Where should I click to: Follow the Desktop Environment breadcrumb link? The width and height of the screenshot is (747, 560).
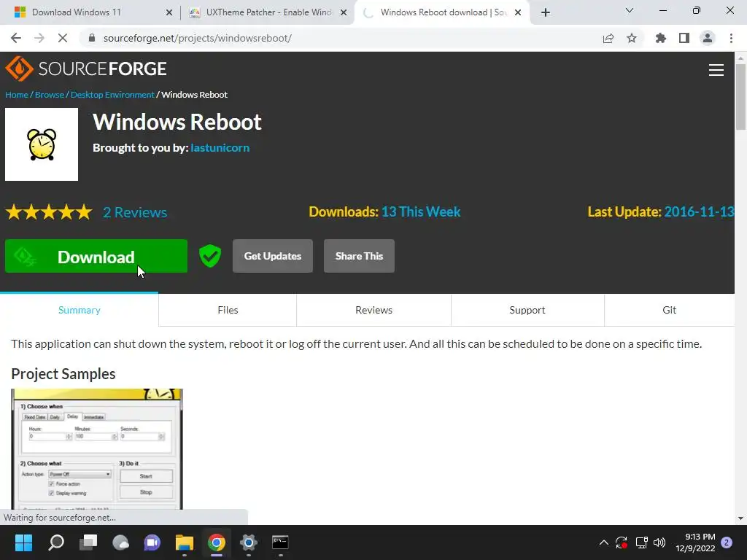point(112,95)
